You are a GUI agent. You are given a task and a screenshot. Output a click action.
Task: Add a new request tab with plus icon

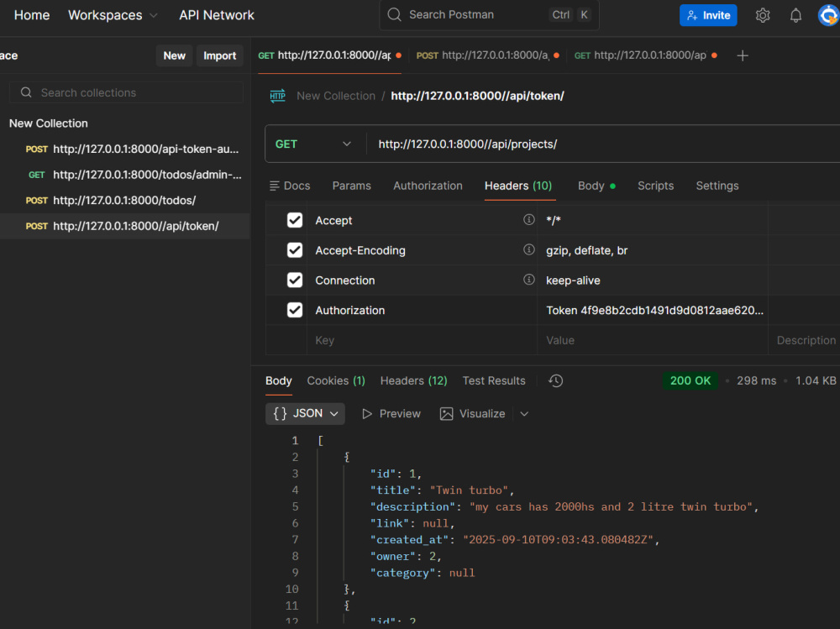(743, 55)
